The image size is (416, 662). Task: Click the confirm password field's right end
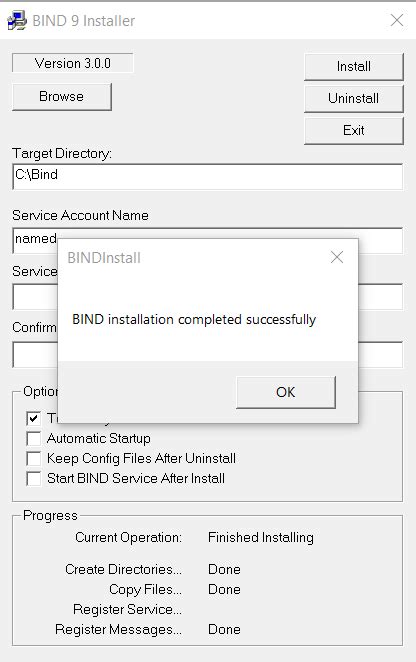click(380, 355)
